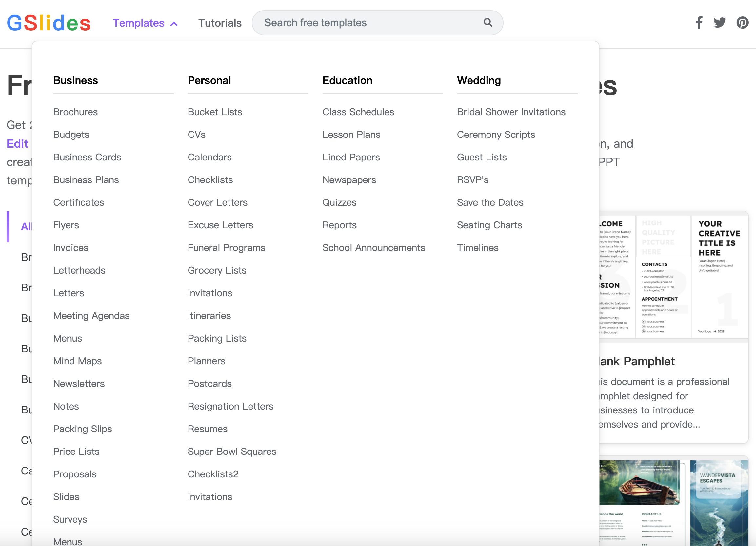Choose Itineraries category
The image size is (756, 546).
coord(209,316)
